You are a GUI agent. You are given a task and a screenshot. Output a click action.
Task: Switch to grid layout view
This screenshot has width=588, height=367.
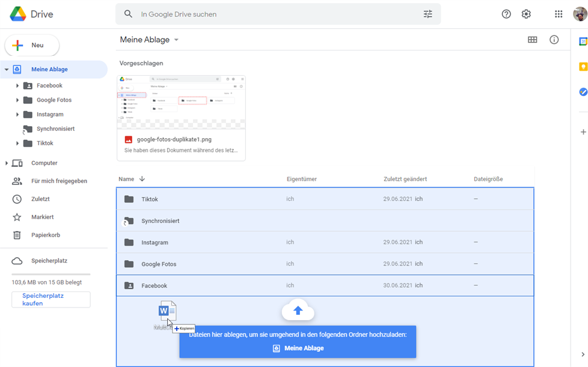pos(532,40)
